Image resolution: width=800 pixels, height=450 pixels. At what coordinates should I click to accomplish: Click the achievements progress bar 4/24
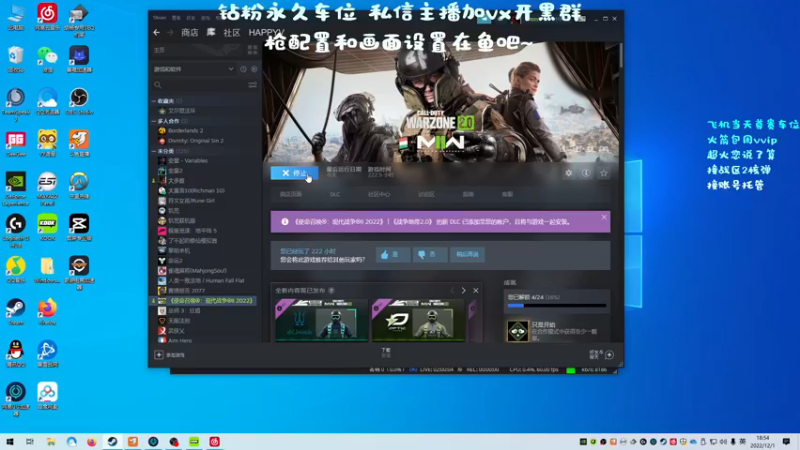[557, 306]
